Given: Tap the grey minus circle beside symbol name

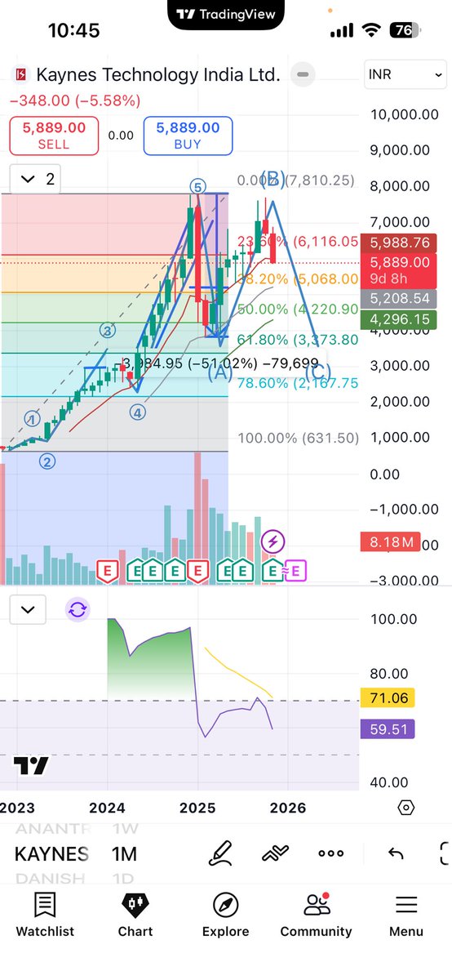Looking at the screenshot, I should coord(302,74).
